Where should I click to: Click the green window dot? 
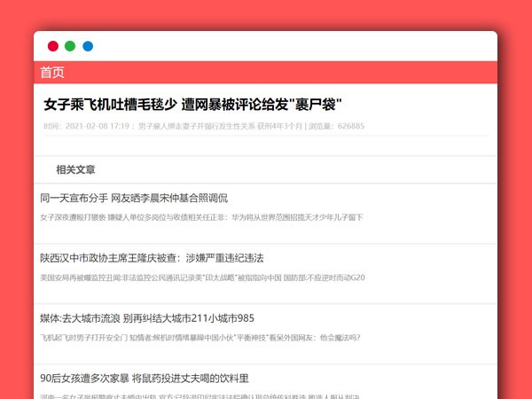70,46
